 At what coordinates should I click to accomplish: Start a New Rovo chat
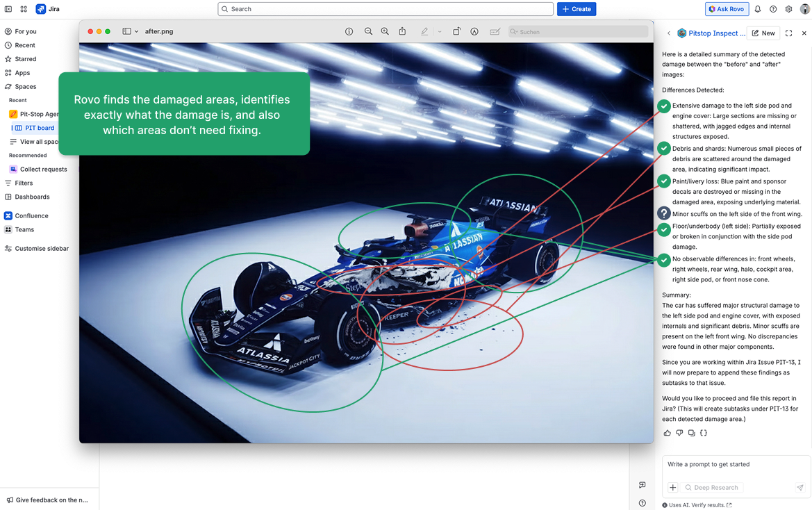(x=764, y=33)
